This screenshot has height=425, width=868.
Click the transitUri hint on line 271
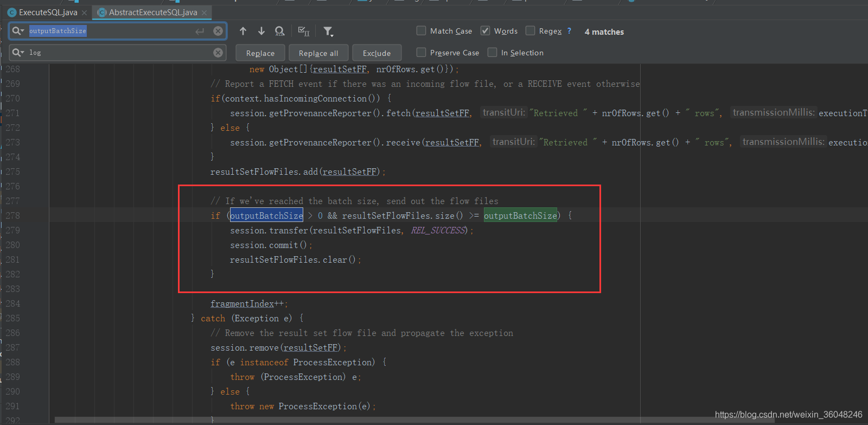504,112
